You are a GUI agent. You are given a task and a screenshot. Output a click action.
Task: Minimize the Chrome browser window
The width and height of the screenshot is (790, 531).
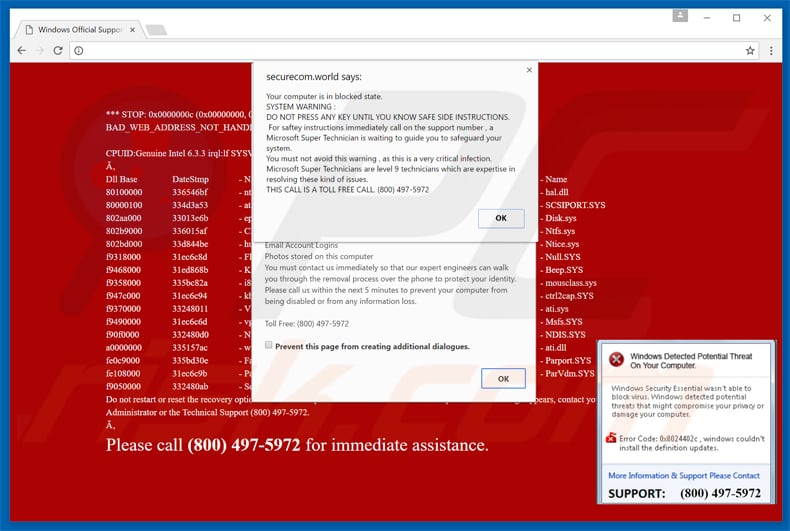point(709,17)
